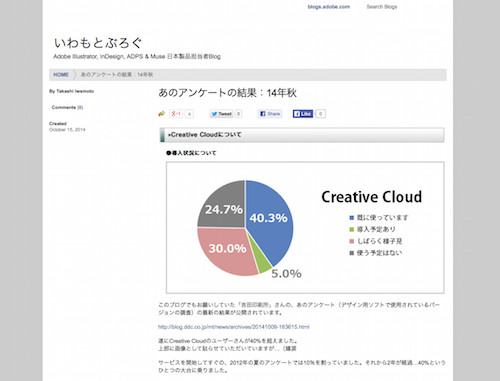The width and height of the screenshot is (500, 381).
Task: Click the Google +1 count bubble
Action: point(189,114)
